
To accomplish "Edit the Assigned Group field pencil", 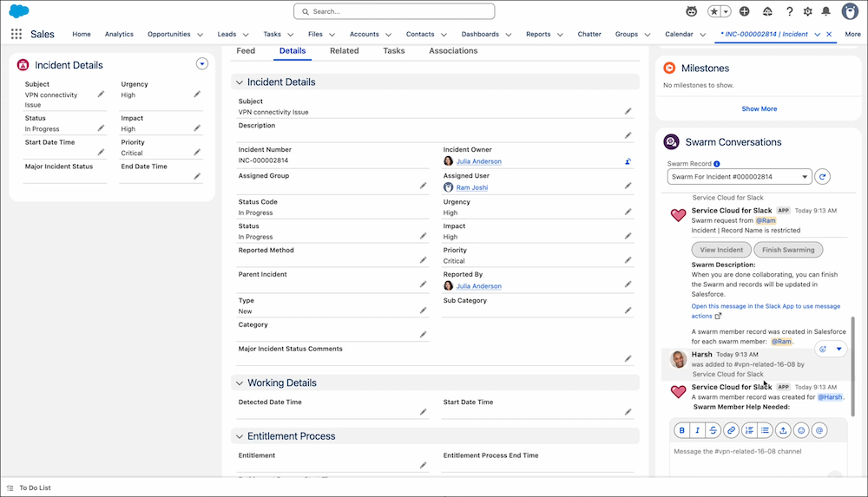I will point(423,186).
